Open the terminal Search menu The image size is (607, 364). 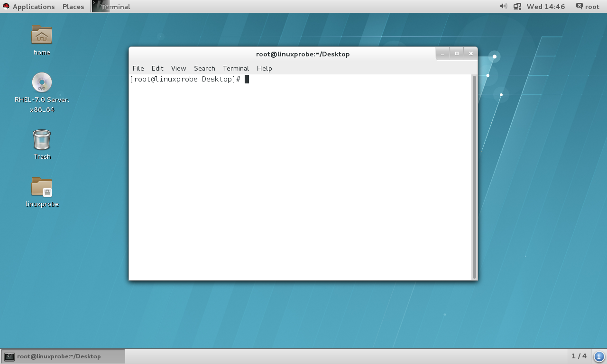click(x=204, y=68)
